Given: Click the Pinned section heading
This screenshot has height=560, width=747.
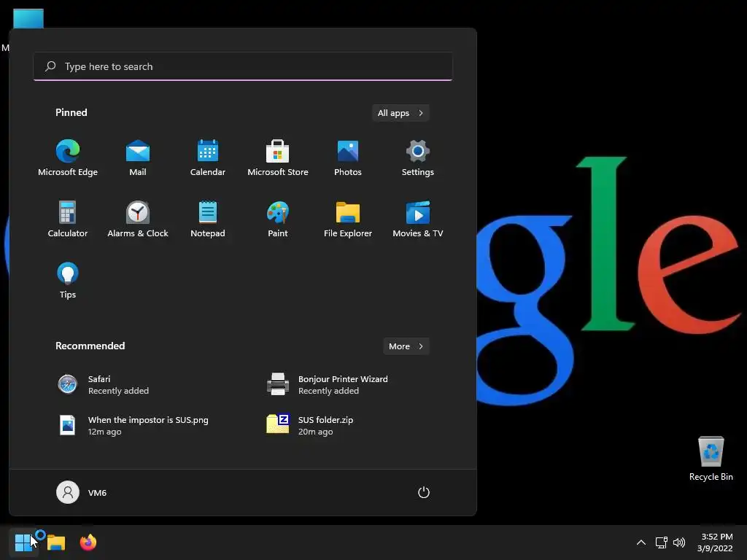Looking at the screenshot, I should (x=71, y=112).
